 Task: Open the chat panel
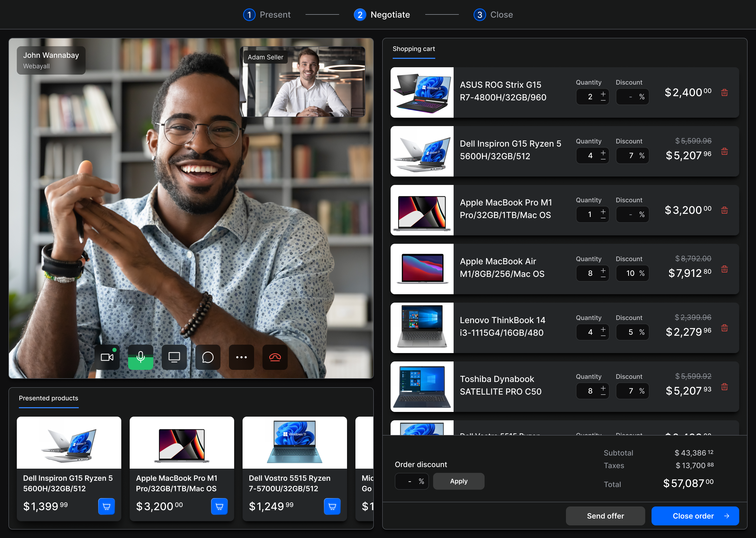coord(208,357)
